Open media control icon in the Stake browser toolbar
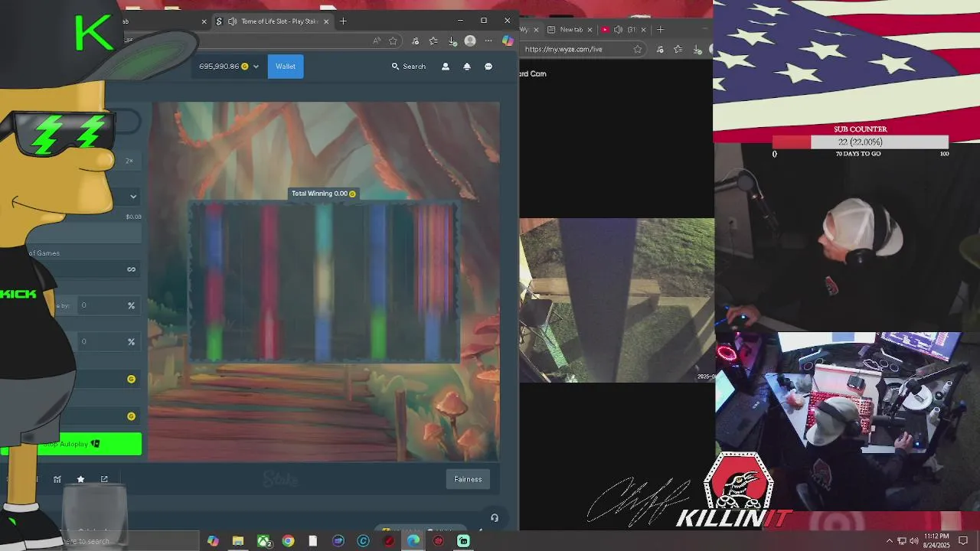Image resolution: width=980 pixels, height=551 pixels. tap(415, 41)
